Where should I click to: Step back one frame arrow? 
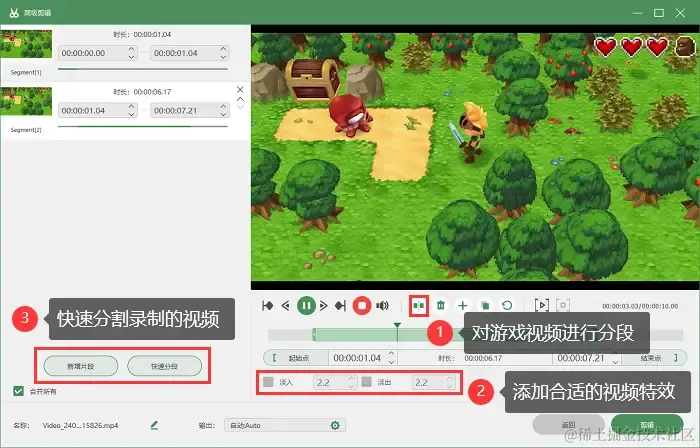point(286,306)
